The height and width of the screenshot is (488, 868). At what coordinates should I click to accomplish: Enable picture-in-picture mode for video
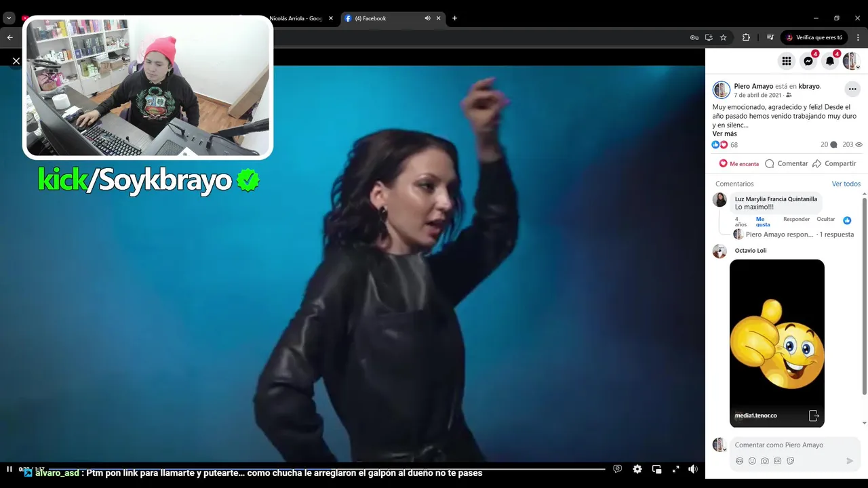(x=656, y=469)
